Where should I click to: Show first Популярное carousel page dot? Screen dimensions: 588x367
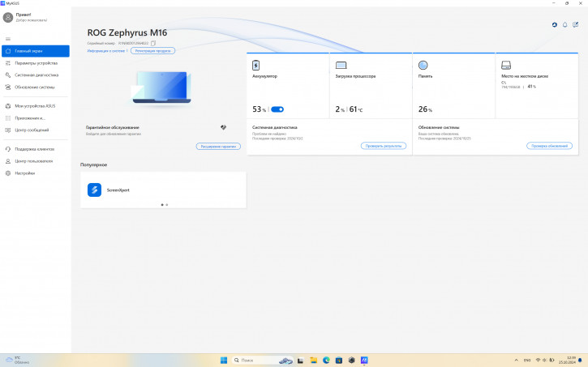(162, 205)
